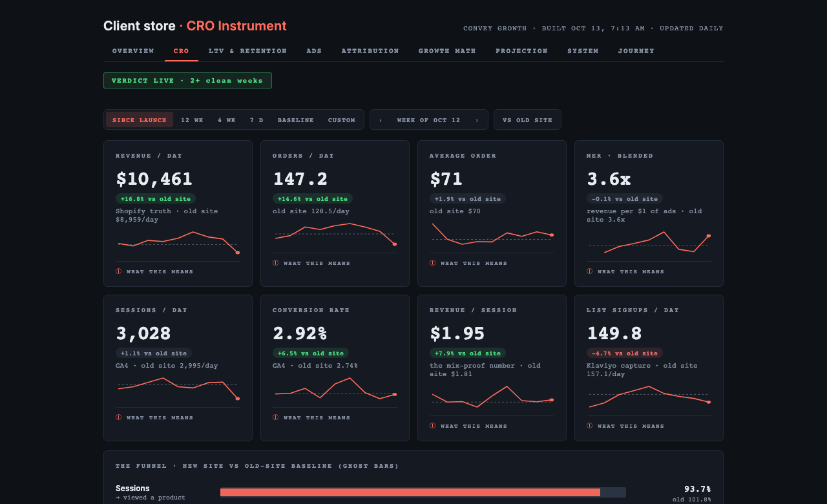Screen dimensions: 827x504
Task: Select the Custom range
Action: pos(342,120)
